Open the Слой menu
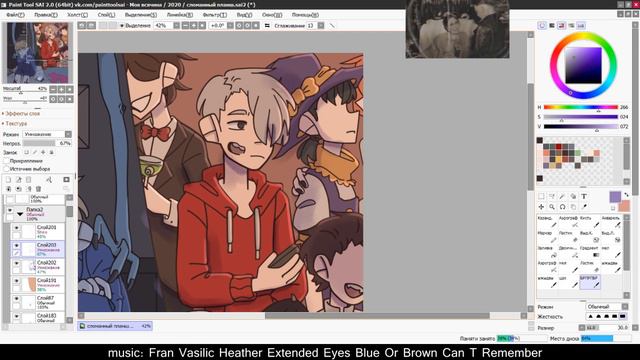The image size is (640, 360). coord(106,15)
